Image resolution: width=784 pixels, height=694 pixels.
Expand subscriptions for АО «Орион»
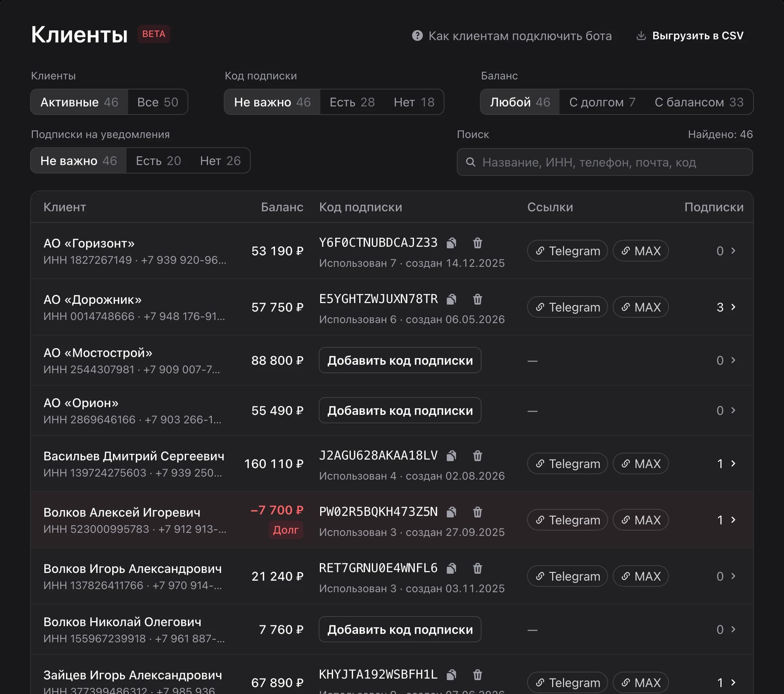(x=726, y=411)
